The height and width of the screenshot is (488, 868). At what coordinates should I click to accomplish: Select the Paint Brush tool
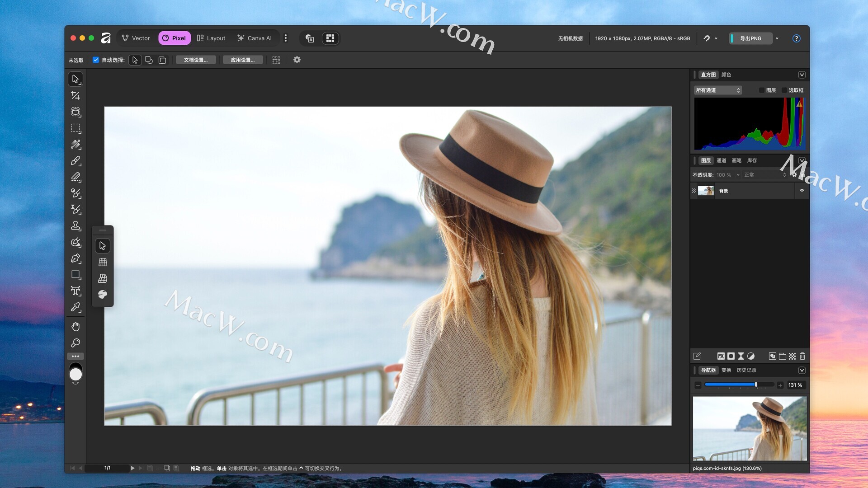[x=75, y=161]
